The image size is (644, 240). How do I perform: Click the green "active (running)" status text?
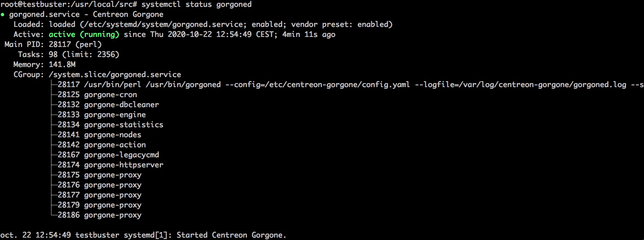pyautogui.click(x=84, y=35)
